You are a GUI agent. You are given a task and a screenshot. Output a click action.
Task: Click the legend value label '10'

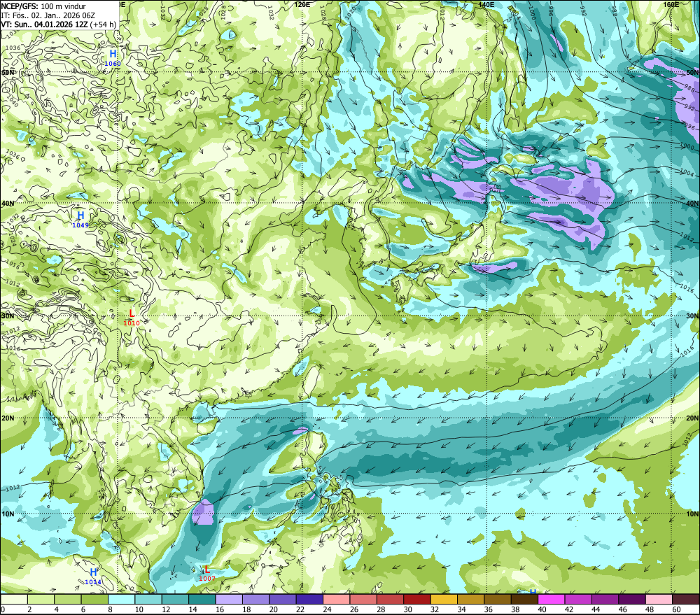pyautogui.click(x=139, y=609)
